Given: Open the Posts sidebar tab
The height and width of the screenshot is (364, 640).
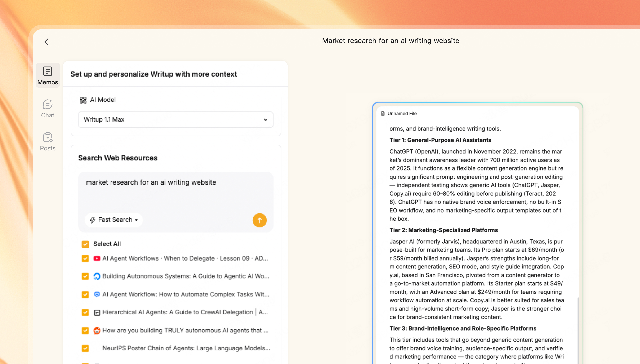Looking at the screenshot, I should coord(48,142).
